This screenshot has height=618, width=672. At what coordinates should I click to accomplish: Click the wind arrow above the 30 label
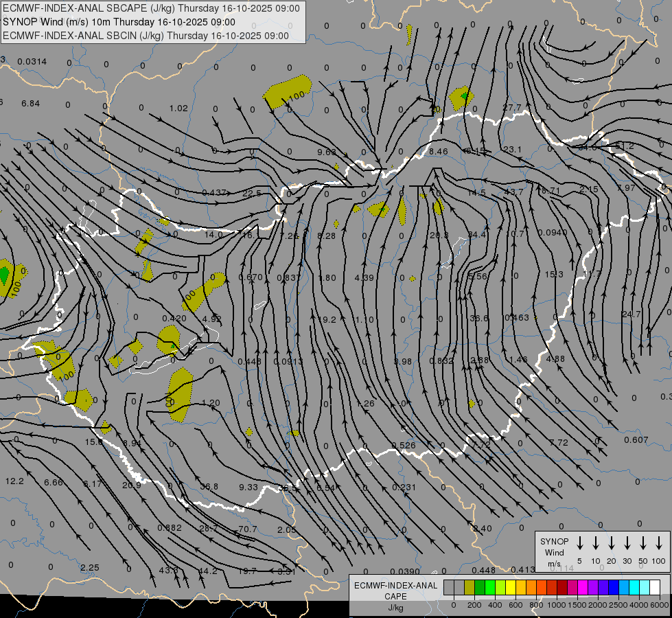click(627, 543)
